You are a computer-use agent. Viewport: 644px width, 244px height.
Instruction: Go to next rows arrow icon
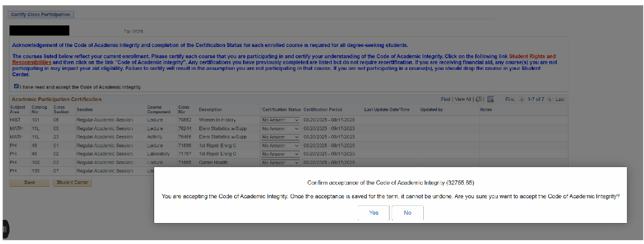click(550, 99)
